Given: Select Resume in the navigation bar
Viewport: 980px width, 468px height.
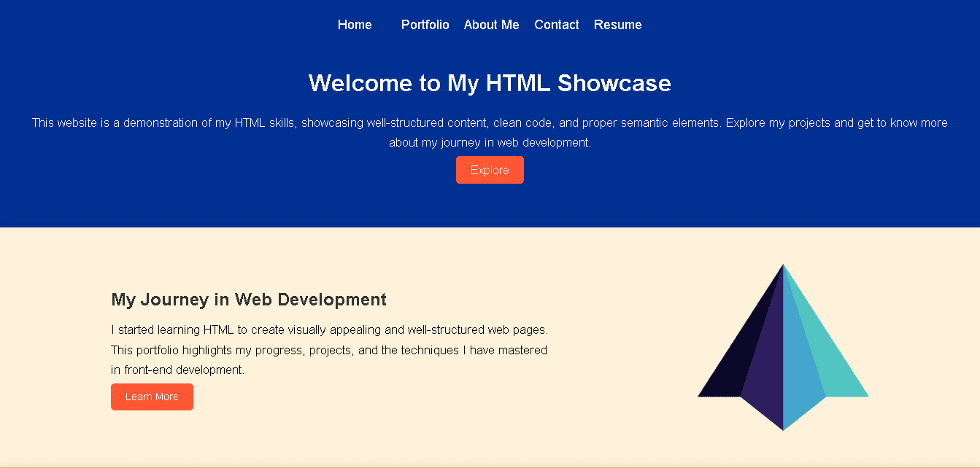Looking at the screenshot, I should click(x=617, y=25).
